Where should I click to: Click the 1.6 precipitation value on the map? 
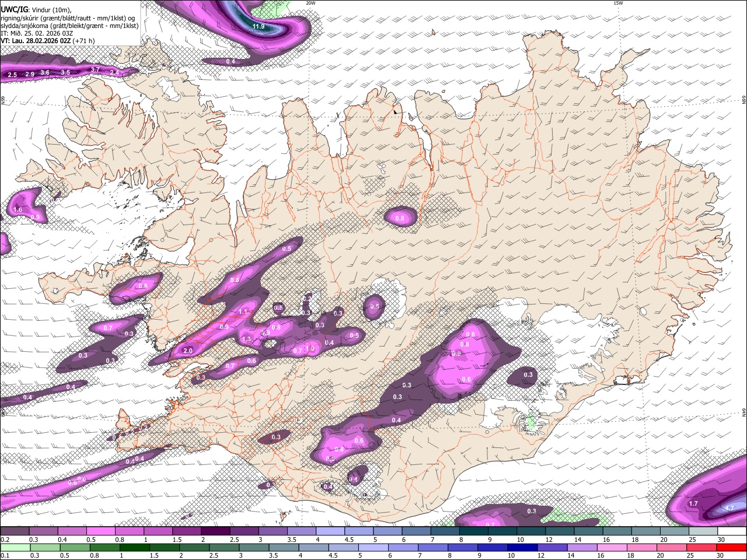pos(18,209)
